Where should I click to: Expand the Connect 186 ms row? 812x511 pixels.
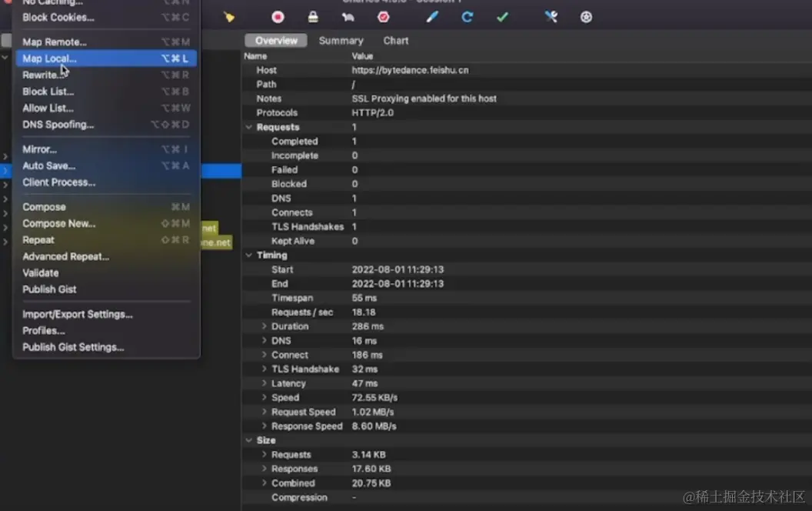[x=264, y=355]
